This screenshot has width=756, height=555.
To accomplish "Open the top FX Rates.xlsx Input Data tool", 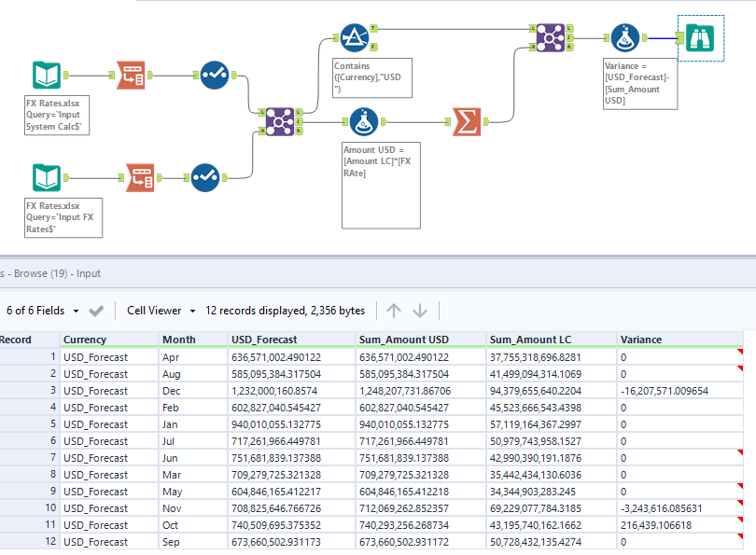I will click(x=46, y=76).
